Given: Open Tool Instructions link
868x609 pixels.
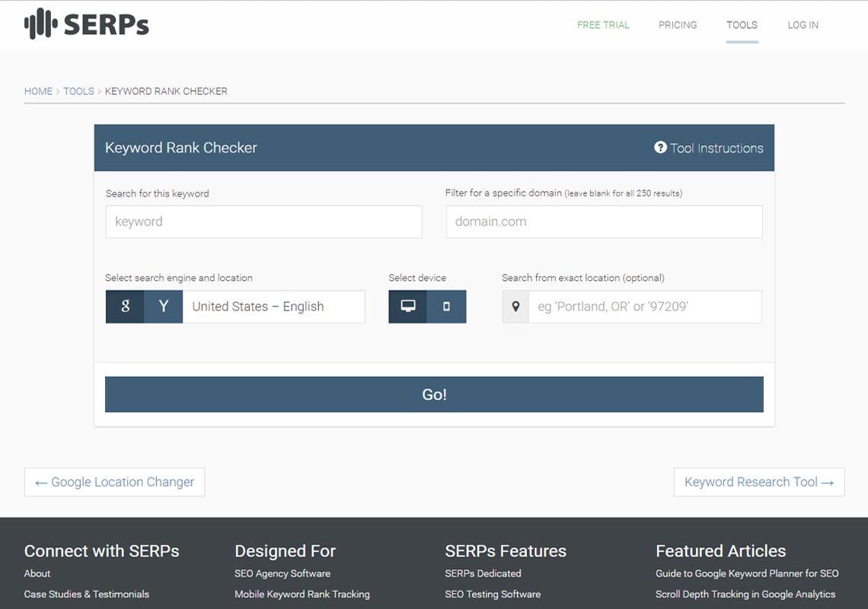Looking at the screenshot, I should [x=709, y=148].
